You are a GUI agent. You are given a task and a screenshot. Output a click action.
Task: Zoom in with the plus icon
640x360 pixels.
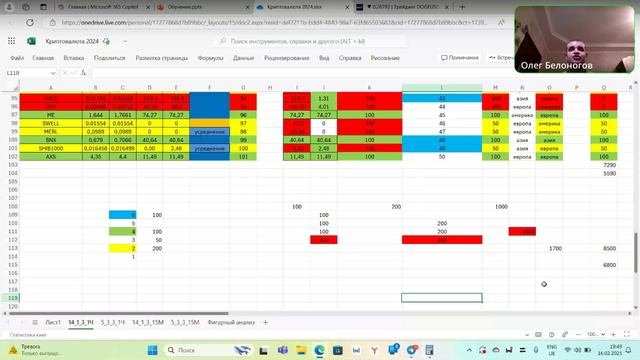[x=613, y=334]
